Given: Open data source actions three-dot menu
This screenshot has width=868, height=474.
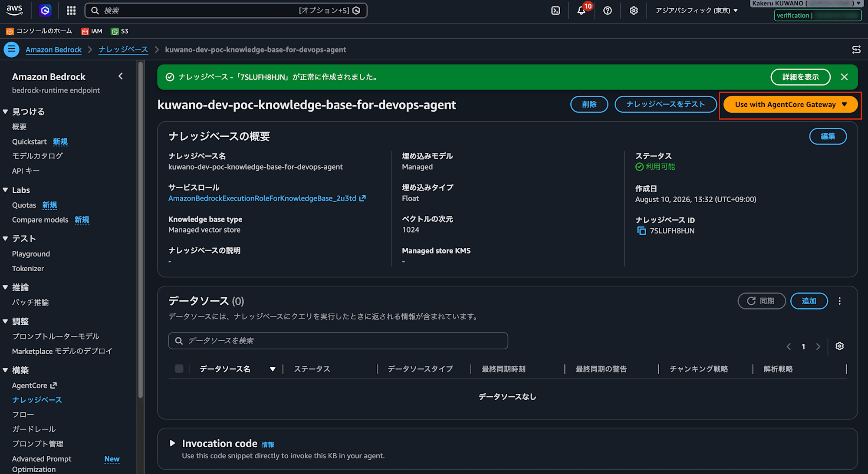Looking at the screenshot, I should 840,301.
